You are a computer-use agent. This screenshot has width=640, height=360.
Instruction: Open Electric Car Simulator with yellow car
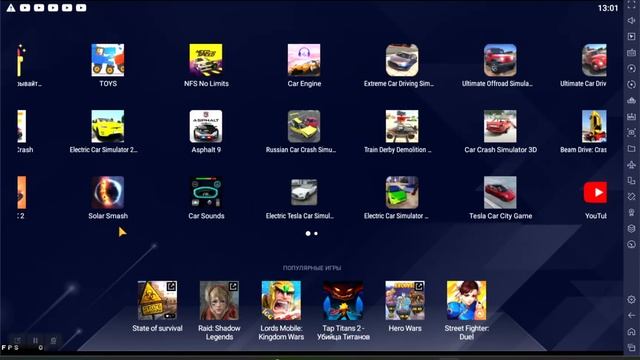click(108, 126)
